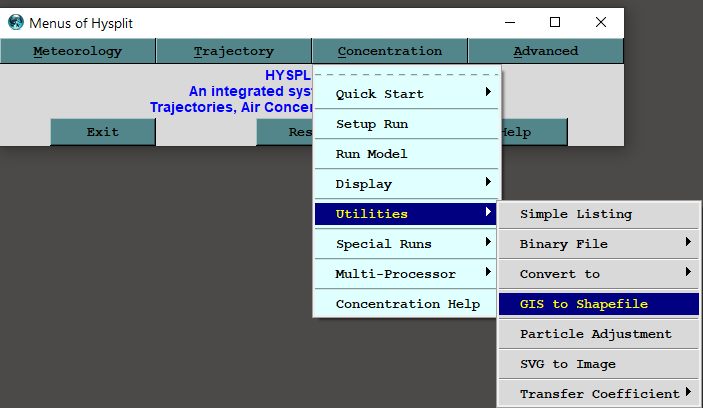This screenshot has height=408, width=703.
Task: Open the Advanced menu
Action: [545, 51]
